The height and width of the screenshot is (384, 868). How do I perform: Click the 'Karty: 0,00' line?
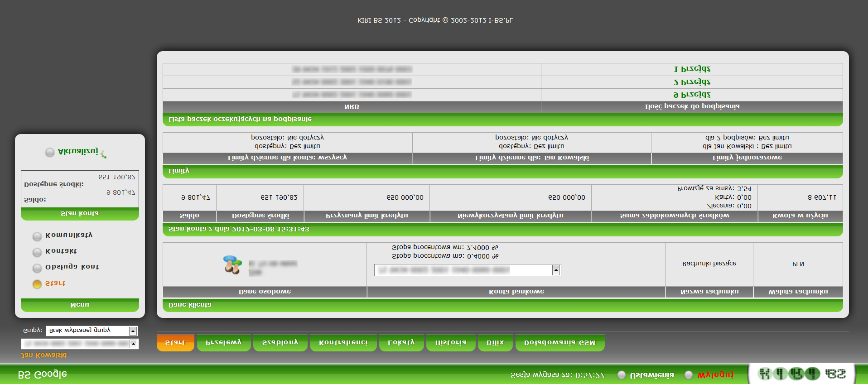[733, 197]
